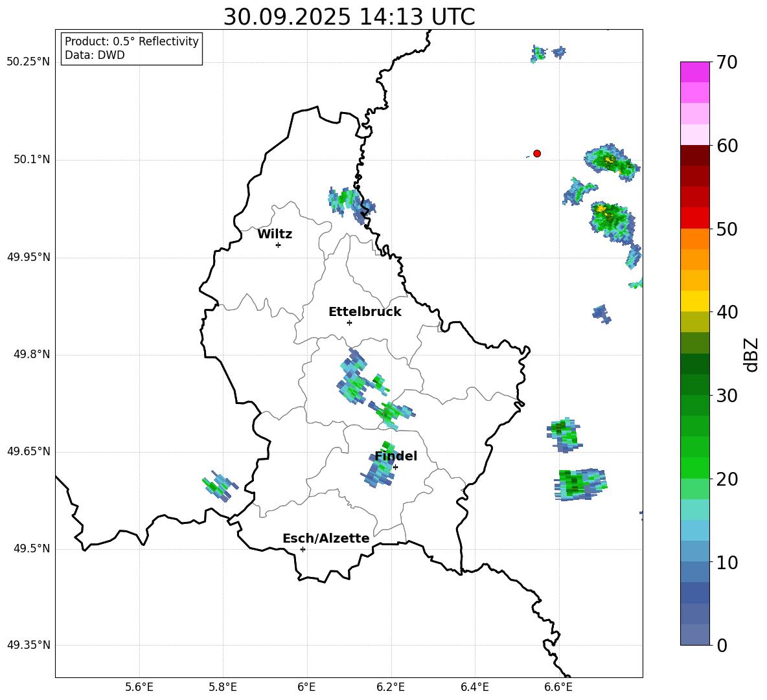Click the dark red swatch below 60 dBZ

click(x=694, y=155)
